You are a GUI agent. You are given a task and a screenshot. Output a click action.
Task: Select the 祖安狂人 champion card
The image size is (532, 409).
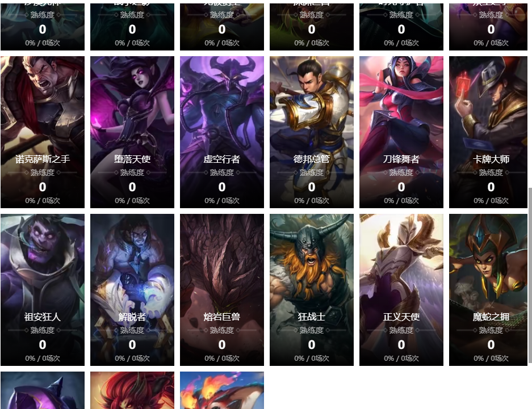pos(43,290)
